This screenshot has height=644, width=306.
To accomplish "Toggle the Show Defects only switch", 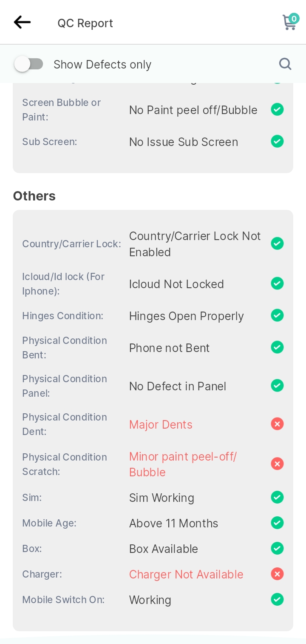I will pyautogui.click(x=28, y=64).
